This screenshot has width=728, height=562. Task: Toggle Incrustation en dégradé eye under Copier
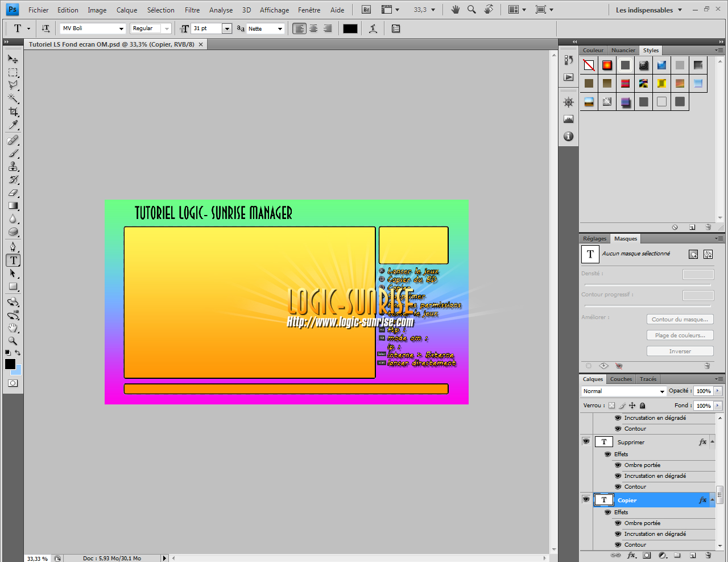pyautogui.click(x=618, y=534)
